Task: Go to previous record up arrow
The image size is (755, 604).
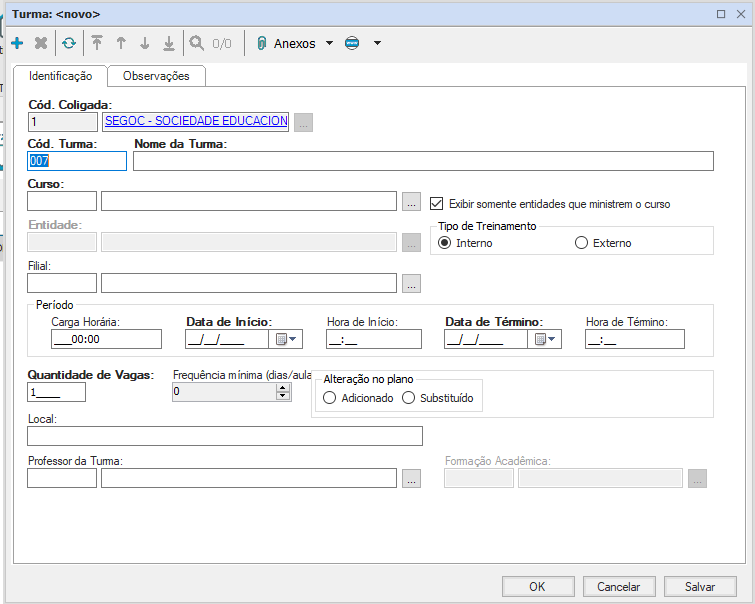Action: coord(121,43)
